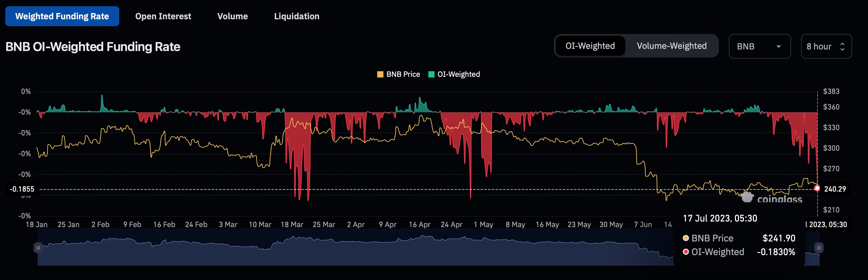This screenshot has width=868, height=280.
Task: Click the 8 hour up-down chevron icon
Action: 842,46
